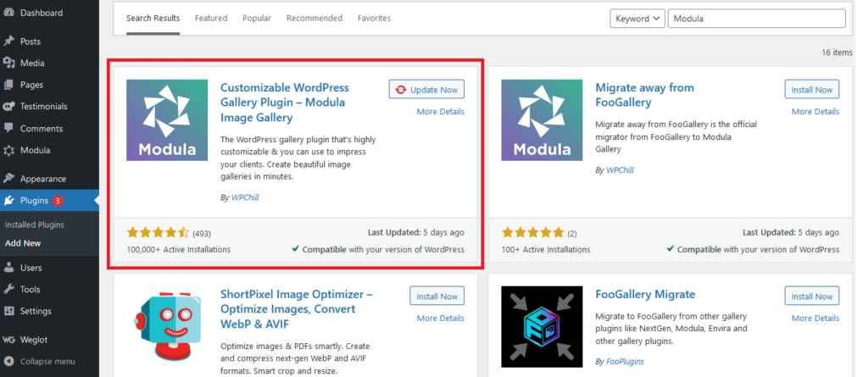Click the Media library icon
The height and width of the screenshot is (377, 868).
(x=8, y=64)
